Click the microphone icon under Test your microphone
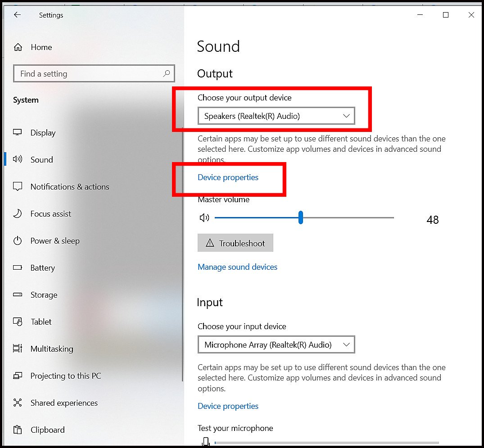Viewport: 484px width, 448px height. [x=206, y=442]
